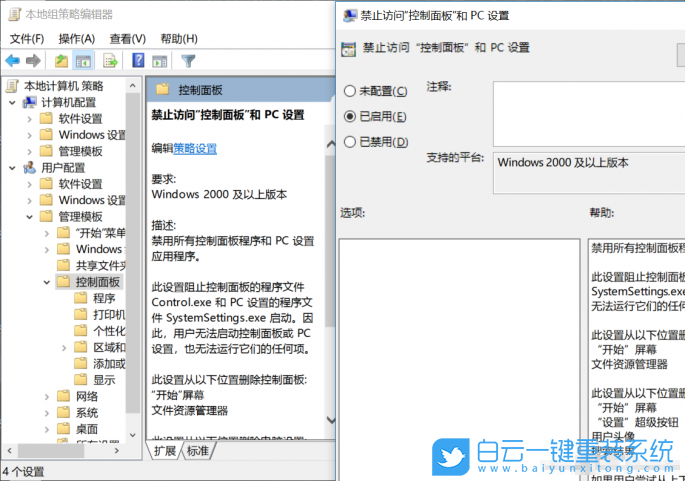685x481 pixels.
Task: Open the blue Help question mark icon
Action: (x=138, y=60)
